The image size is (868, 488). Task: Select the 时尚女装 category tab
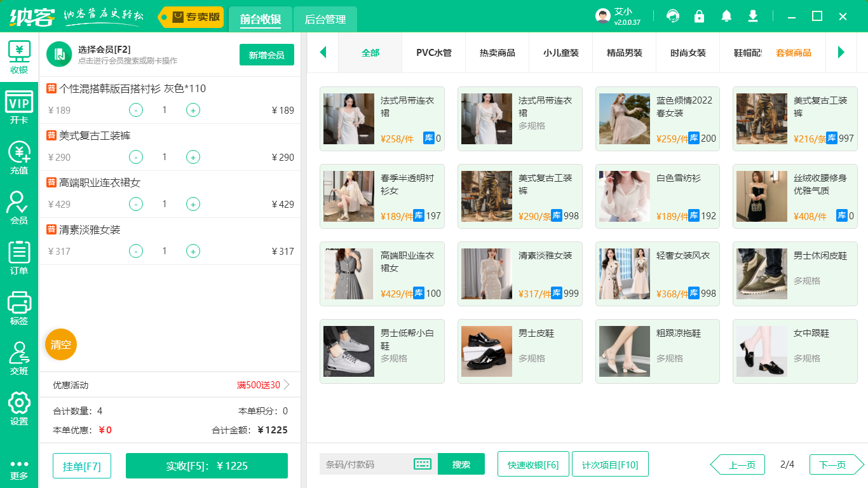coord(688,53)
